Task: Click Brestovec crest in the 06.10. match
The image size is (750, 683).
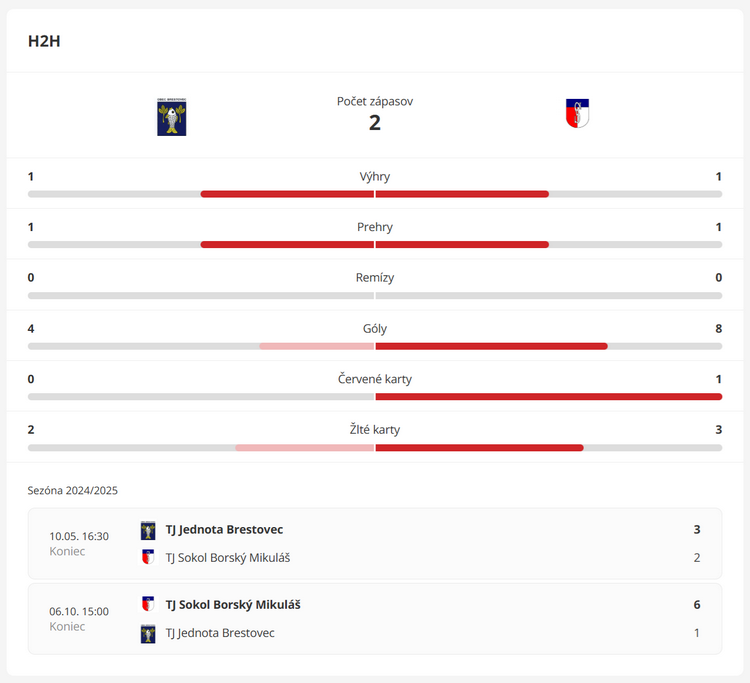Action: point(148,634)
